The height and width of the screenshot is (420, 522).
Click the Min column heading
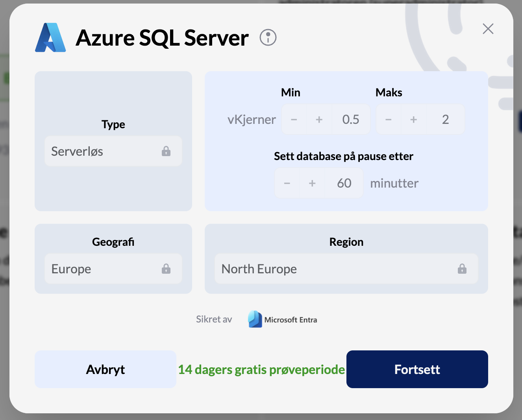tap(291, 92)
